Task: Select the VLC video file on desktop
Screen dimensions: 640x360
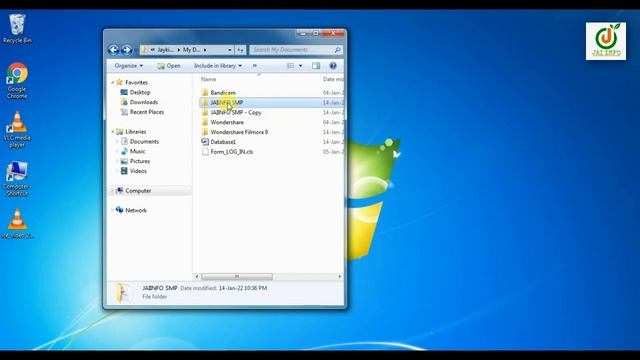Action: tap(17, 224)
